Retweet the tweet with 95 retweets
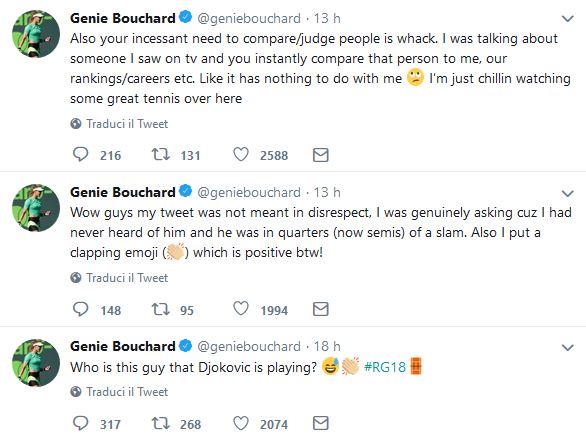Image resolution: width=586 pixels, height=436 pixels. [x=160, y=309]
